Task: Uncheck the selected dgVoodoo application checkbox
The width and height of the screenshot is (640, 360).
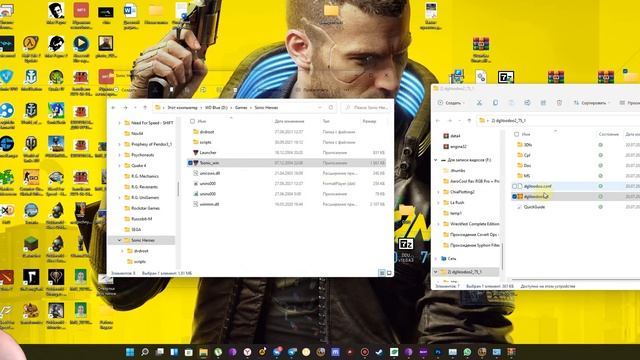Action: tap(514, 196)
